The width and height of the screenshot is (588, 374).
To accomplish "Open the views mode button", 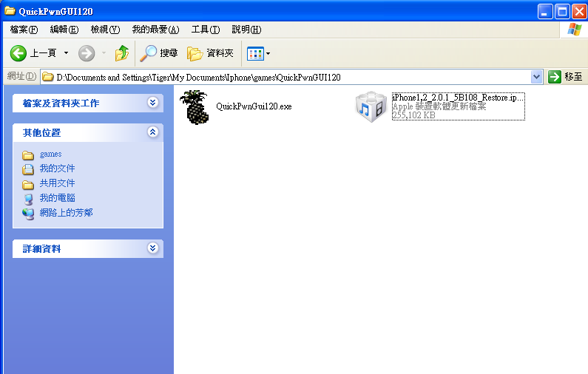I will pos(255,54).
